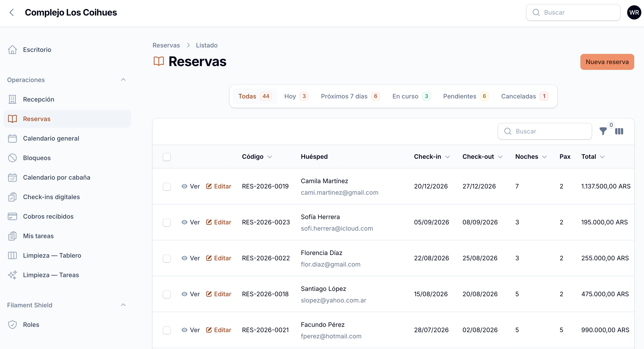This screenshot has height=349, width=644.
Task: Check the box for Sofía Herrera reservation
Action: [167, 222]
